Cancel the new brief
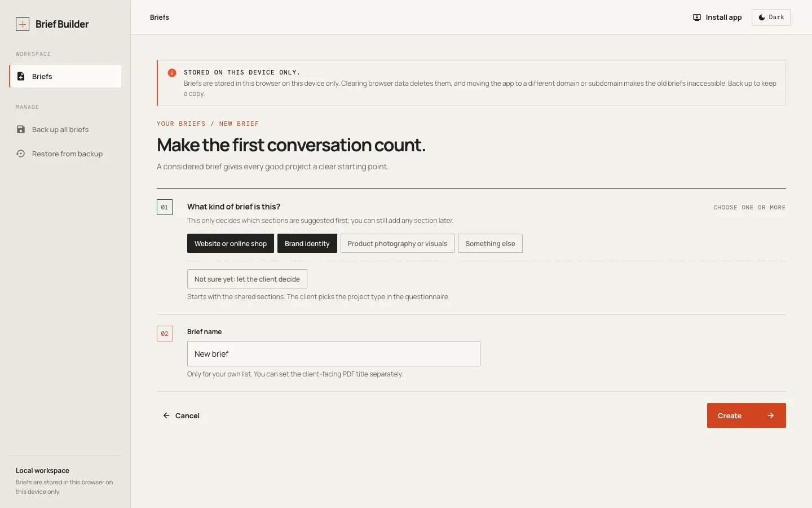The image size is (812, 508). click(182, 415)
